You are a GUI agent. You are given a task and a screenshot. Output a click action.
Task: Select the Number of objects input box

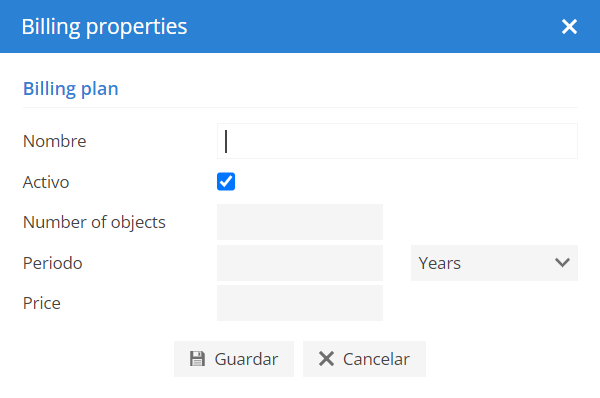click(x=300, y=222)
